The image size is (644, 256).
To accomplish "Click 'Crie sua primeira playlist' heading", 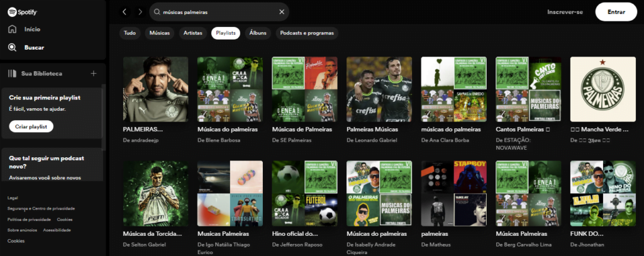I will click(x=45, y=97).
